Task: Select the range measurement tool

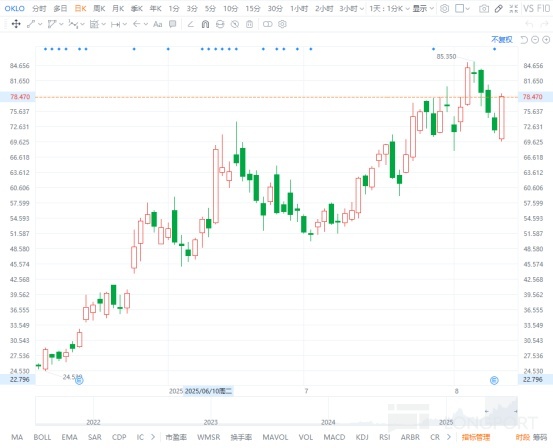Action: pos(115,24)
